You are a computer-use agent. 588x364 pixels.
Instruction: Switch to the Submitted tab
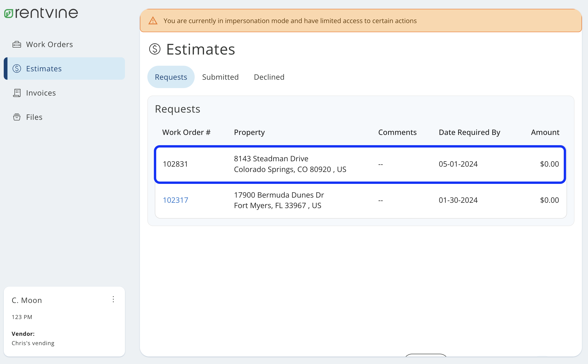220,77
